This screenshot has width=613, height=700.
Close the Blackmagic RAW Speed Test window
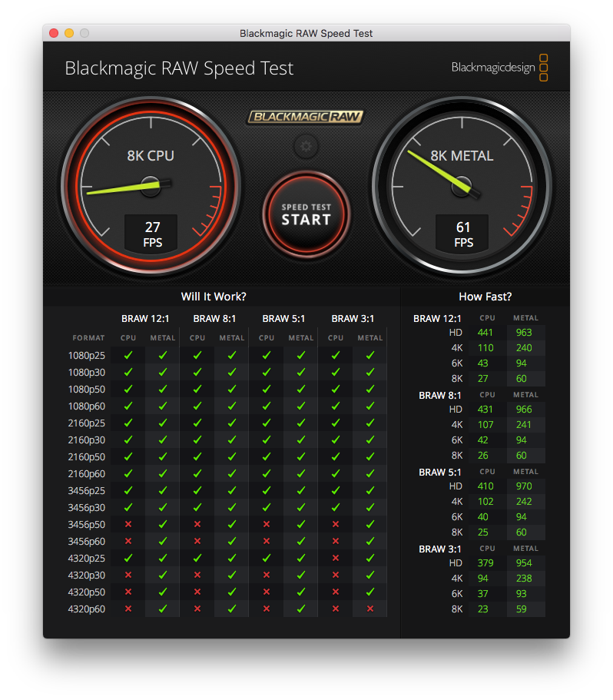[54, 33]
